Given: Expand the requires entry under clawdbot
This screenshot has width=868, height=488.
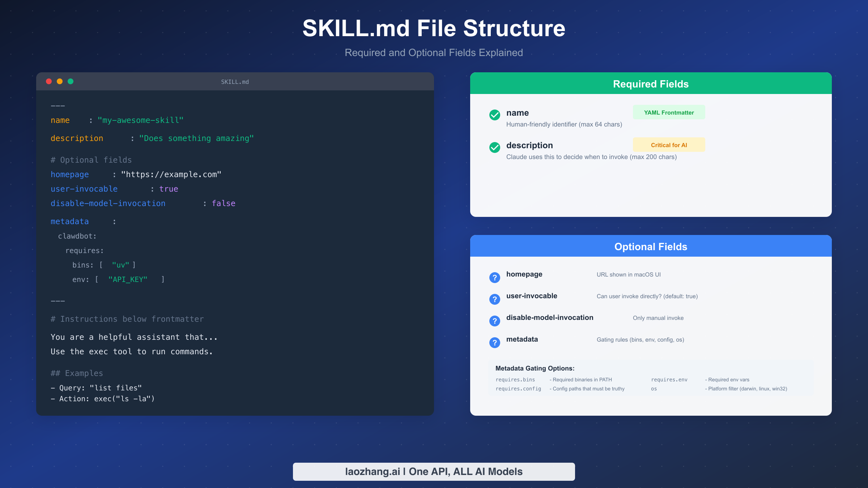Looking at the screenshot, I should click(84, 250).
